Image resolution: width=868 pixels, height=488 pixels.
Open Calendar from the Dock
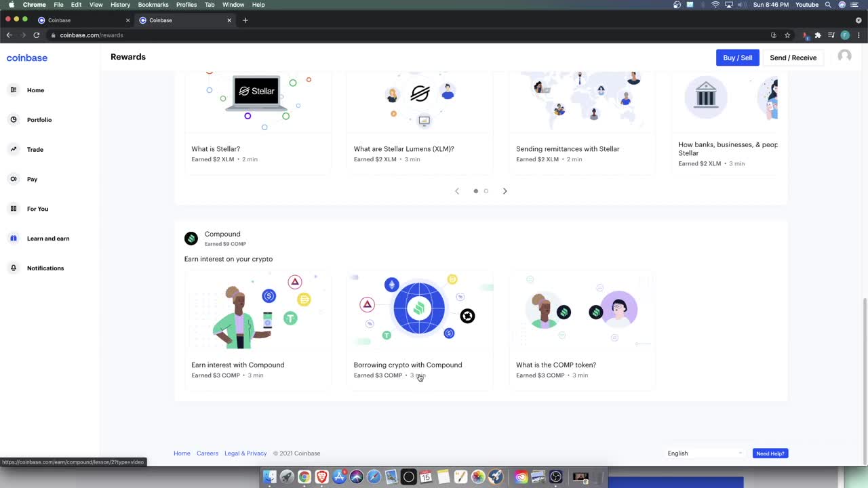(426, 477)
